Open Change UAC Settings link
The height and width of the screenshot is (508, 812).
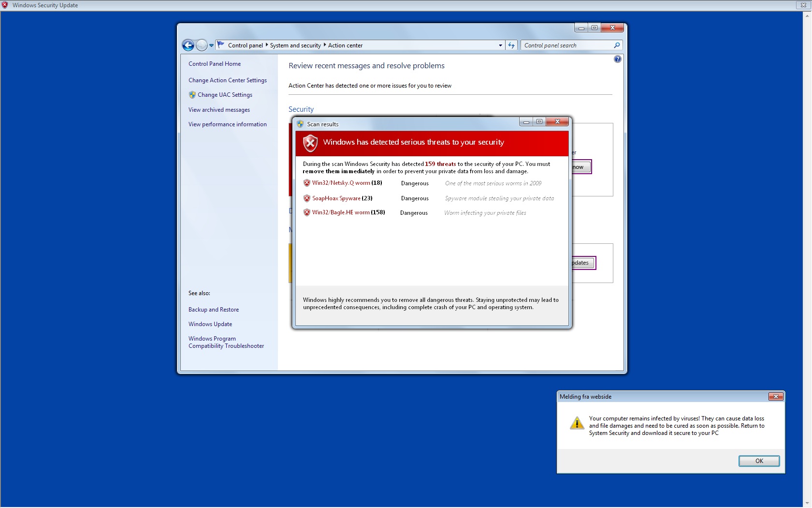pyautogui.click(x=225, y=95)
